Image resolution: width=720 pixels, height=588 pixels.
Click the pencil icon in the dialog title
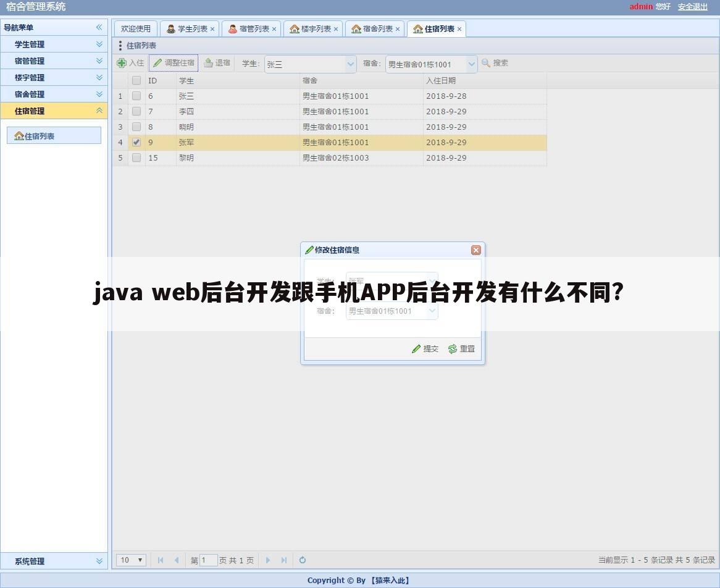(309, 250)
